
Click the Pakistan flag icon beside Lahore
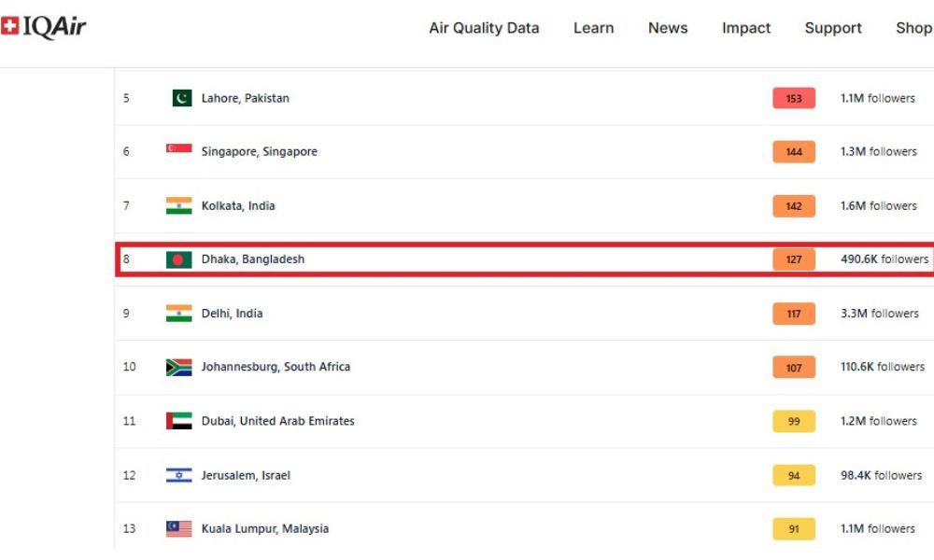click(x=182, y=98)
